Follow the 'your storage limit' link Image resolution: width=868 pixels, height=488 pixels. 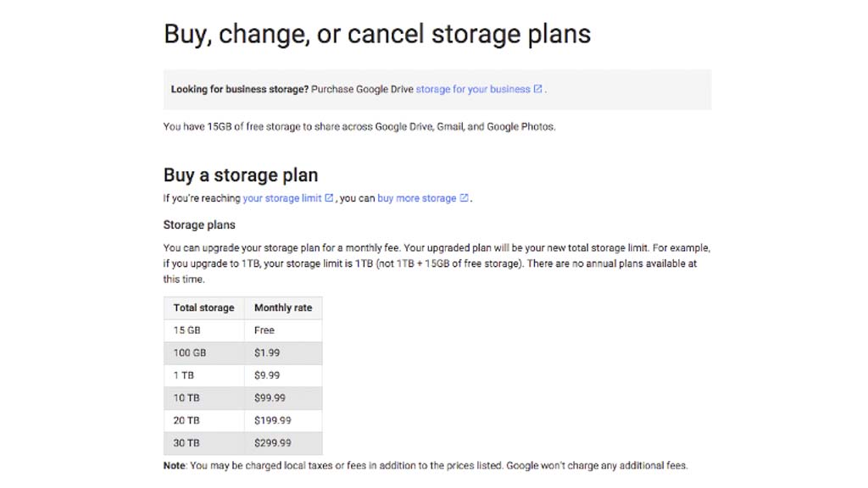point(281,198)
